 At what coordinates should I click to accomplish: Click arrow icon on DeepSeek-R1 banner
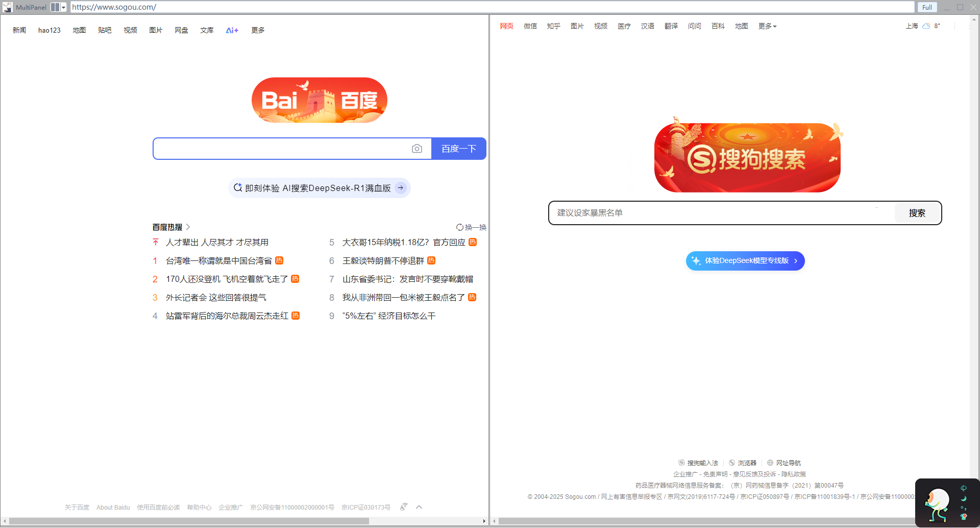tap(401, 188)
